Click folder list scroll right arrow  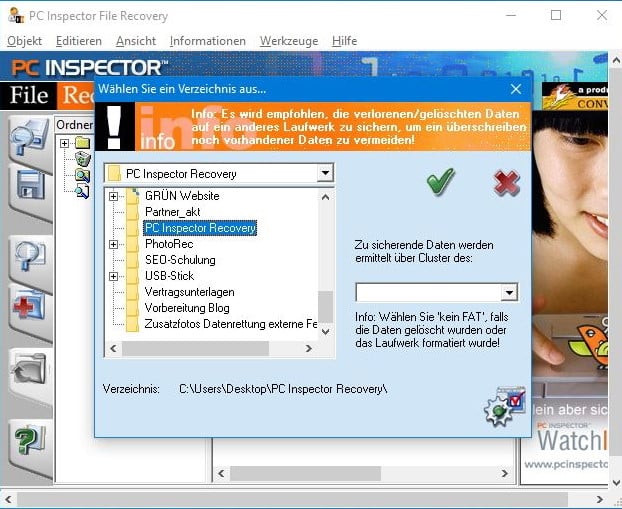pyautogui.click(x=309, y=349)
